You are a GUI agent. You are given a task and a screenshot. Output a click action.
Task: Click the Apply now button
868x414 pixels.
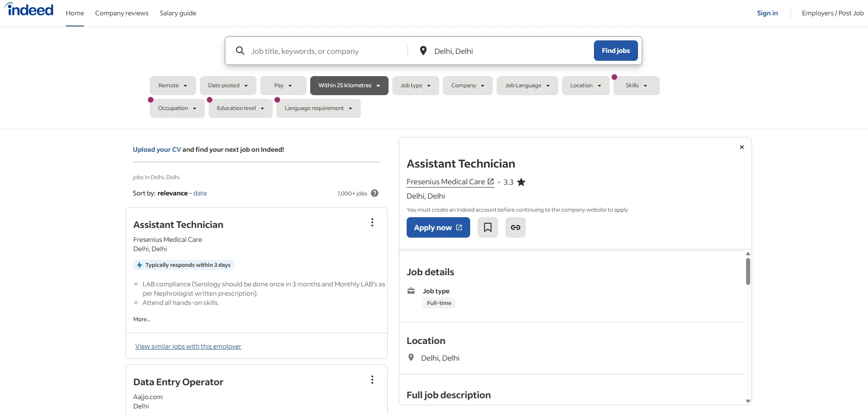coord(438,227)
